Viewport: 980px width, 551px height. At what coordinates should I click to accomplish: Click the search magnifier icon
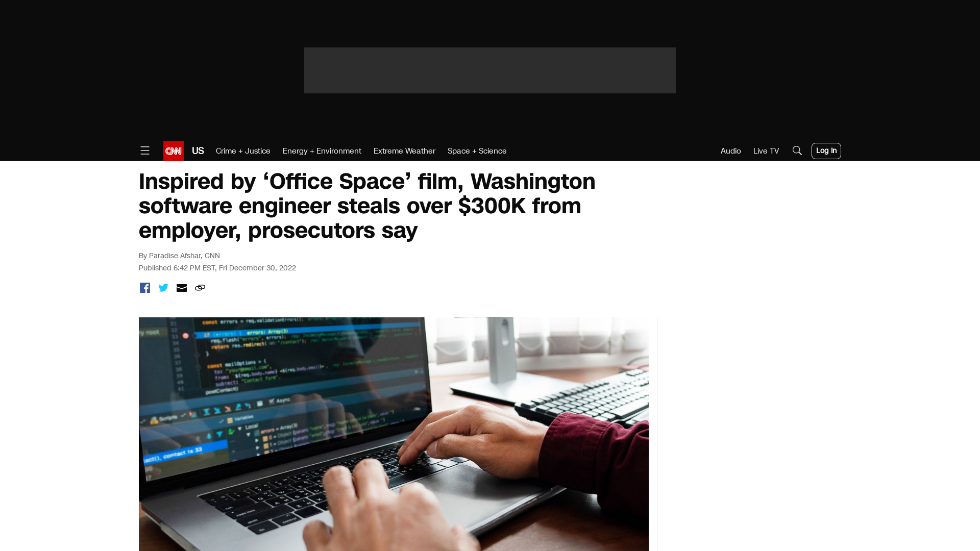click(797, 150)
